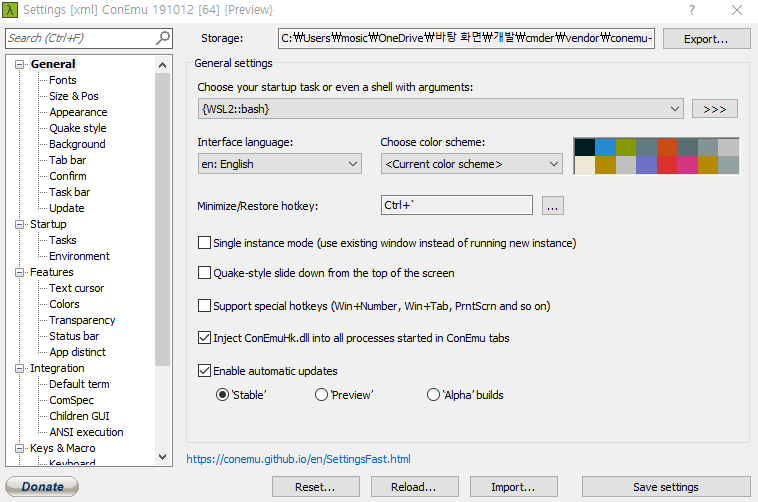Select Background in settings tree
Screen dimensions: 758x502
[77, 144]
